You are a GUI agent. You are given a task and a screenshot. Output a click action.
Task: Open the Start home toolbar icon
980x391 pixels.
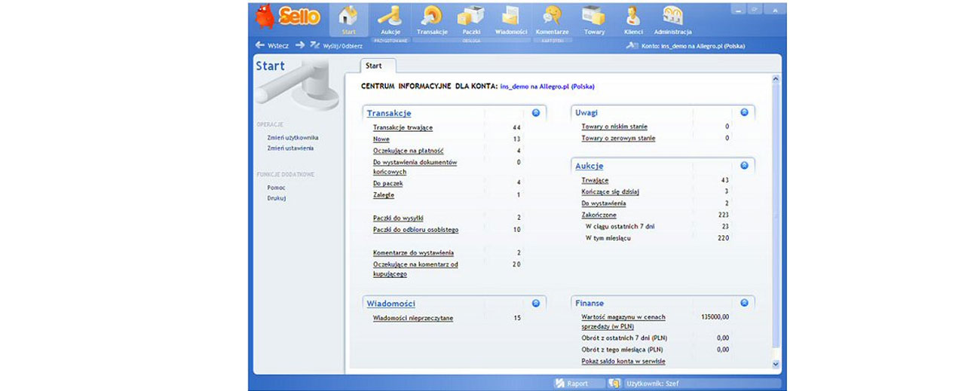point(348,20)
